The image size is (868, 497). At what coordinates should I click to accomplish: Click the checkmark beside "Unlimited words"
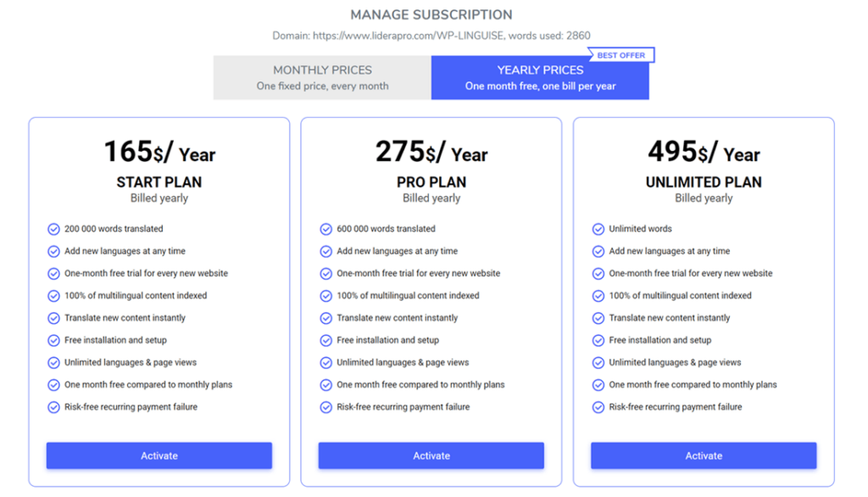pyautogui.click(x=598, y=229)
